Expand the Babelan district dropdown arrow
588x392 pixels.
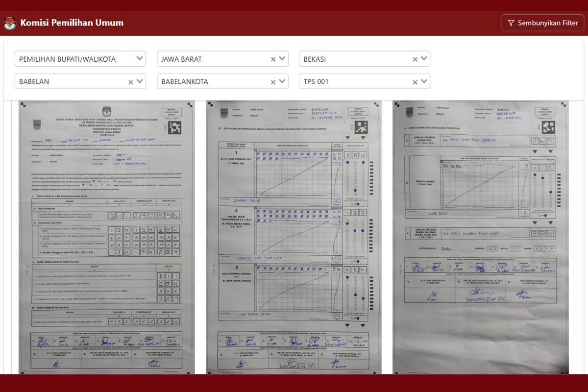coord(140,81)
